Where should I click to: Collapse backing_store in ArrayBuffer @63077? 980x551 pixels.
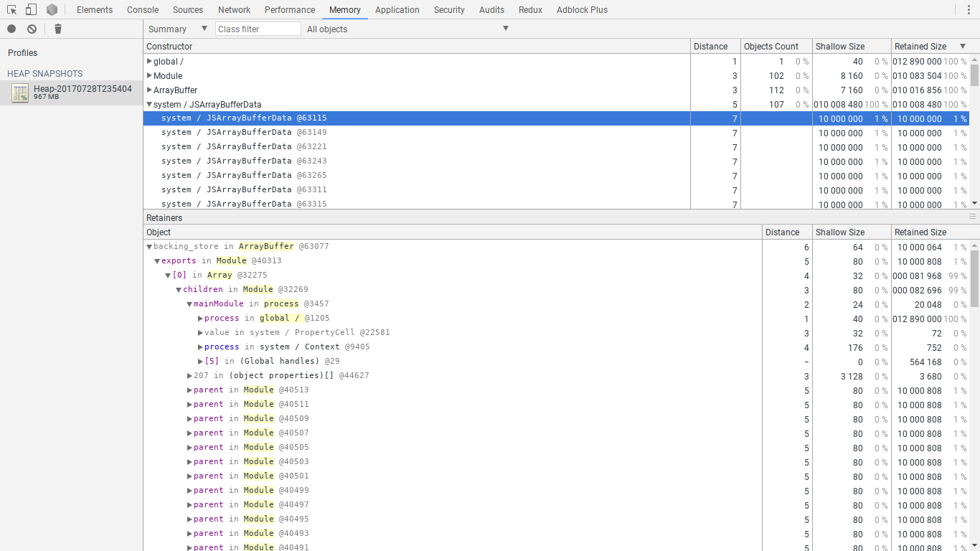[149, 246]
